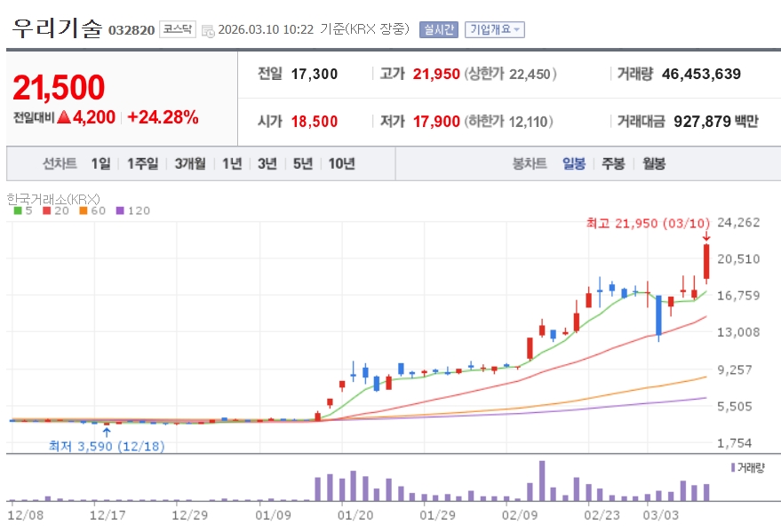Click the latest tall red candlestick
781x532 pixels.
[x=706, y=262]
